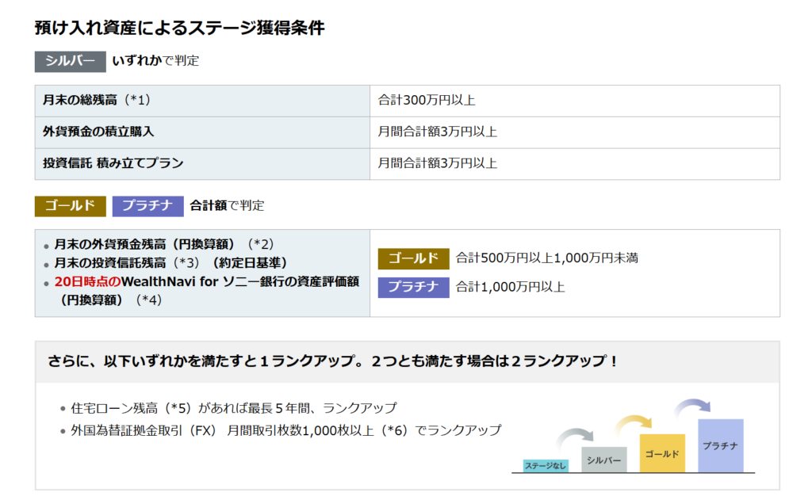Viewport: 812px width, 504px height.
Task: Select the cell 月末の総残高（*1）
Action: pyautogui.click(x=202, y=101)
